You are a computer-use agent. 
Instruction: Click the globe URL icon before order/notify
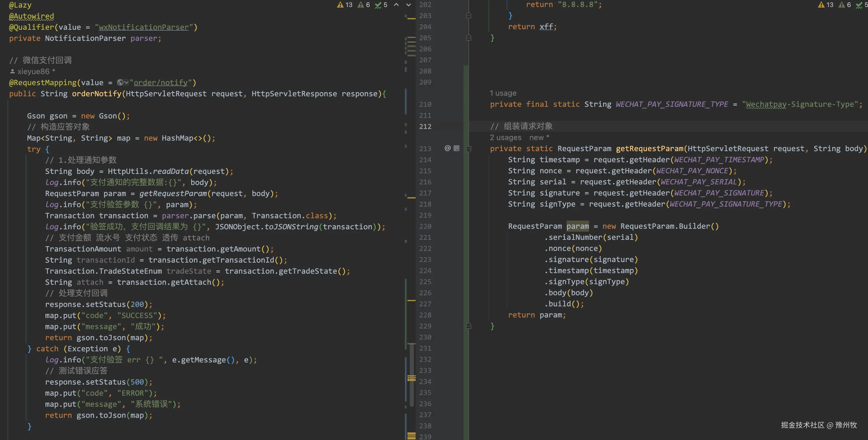pyautogui.click(x=120, y=83)
